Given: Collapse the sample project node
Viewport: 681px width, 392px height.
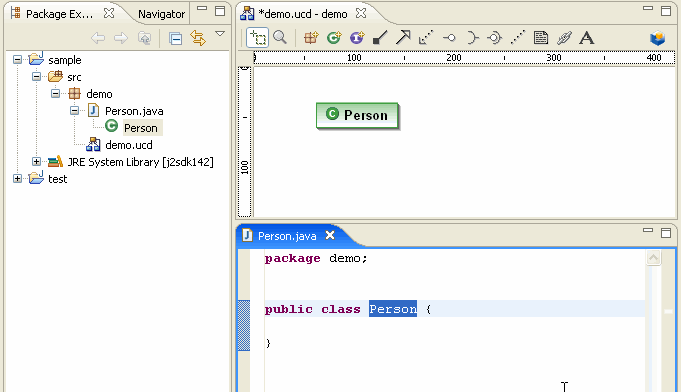Looking at the screenshot, I should [x=17, y=59].
